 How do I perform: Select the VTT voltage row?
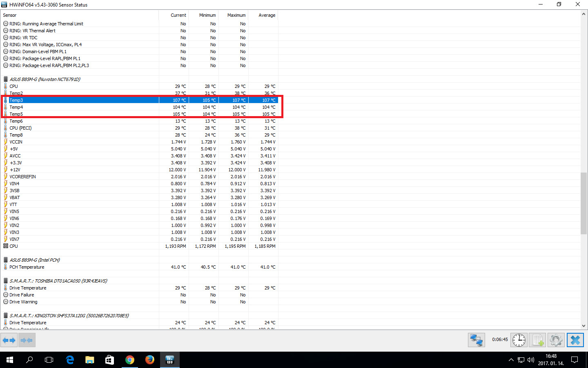coord(140,204)
